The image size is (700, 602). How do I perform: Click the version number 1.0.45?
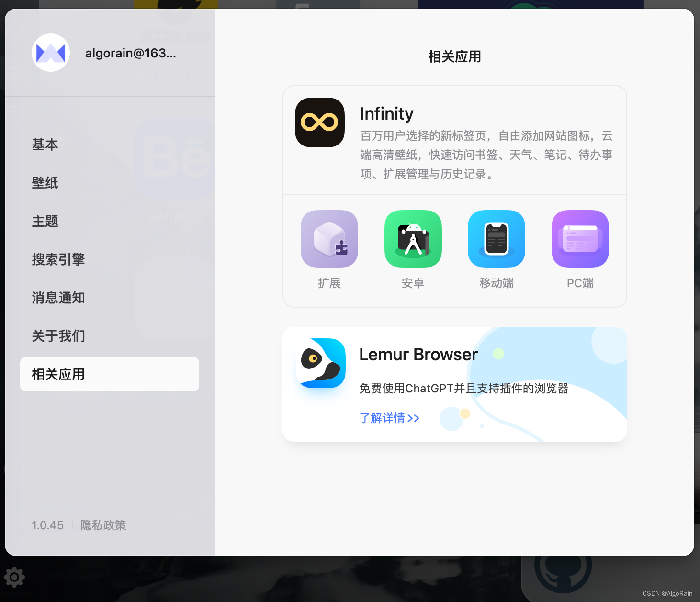47,525
